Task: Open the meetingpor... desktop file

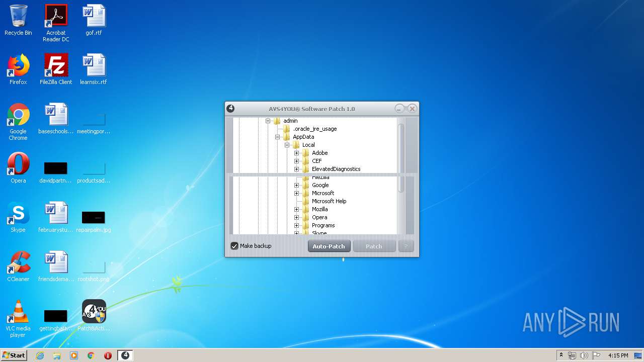Action: point(94,124)
